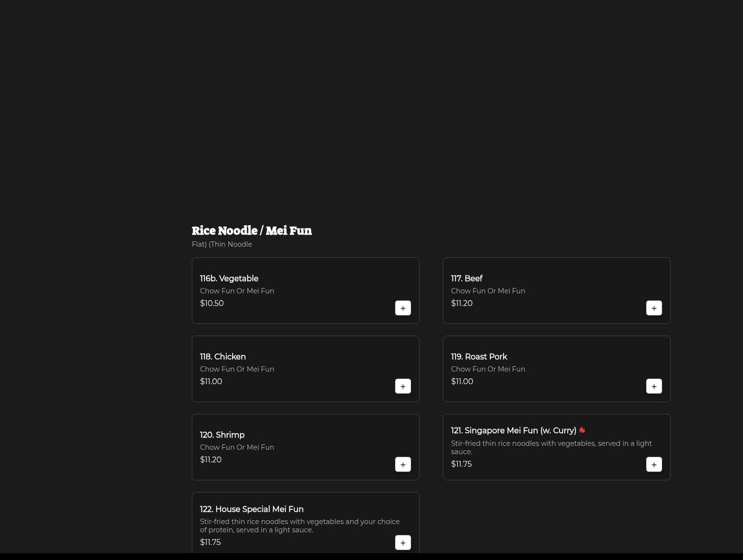
Task: Click the Rice Noodle / Mei Fun heading
Action: (252, 230)
